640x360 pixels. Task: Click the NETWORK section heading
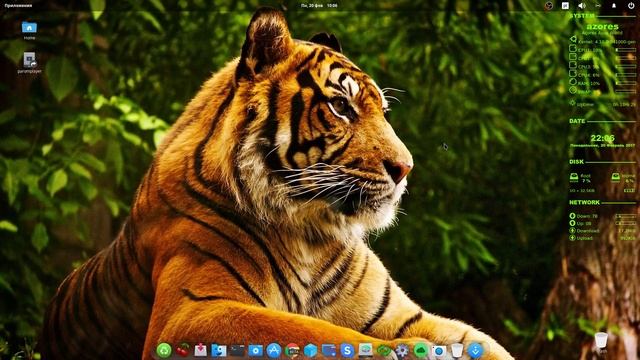click(584, 202)
